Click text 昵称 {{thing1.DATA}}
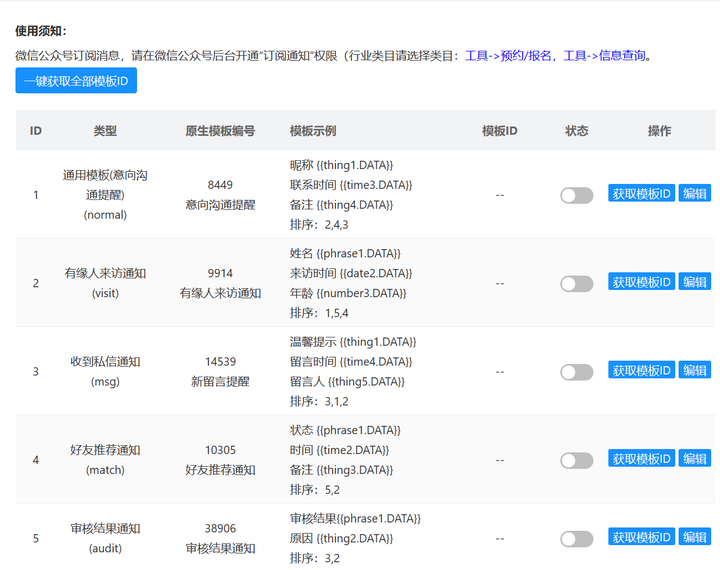This screenshot has width=720, height=570. click(341, 165)
